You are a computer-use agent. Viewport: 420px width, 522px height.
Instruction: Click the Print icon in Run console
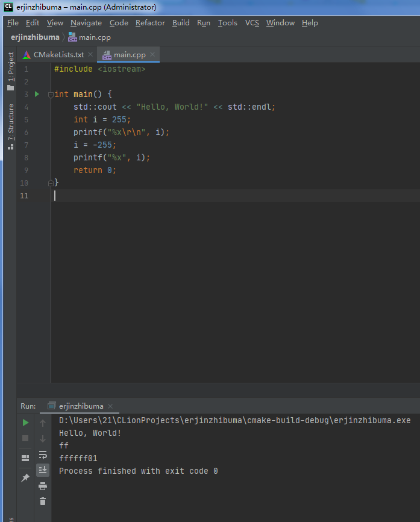[43, 486]
